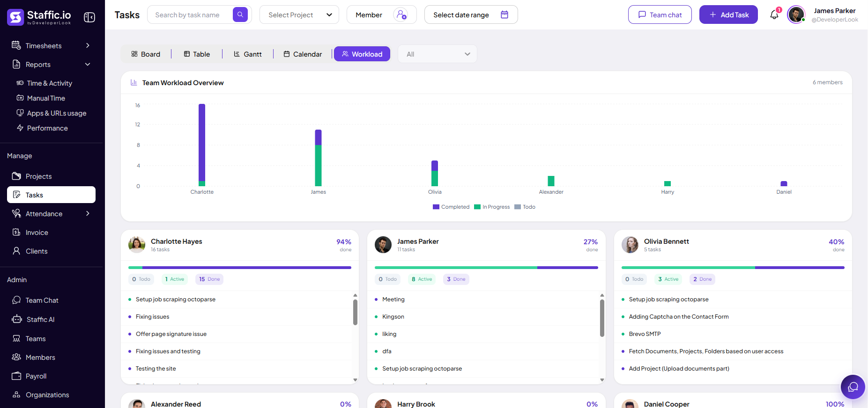Toggle the In Progress legend swatch
This screenshot has height=408, width=868.
point(477,207)
